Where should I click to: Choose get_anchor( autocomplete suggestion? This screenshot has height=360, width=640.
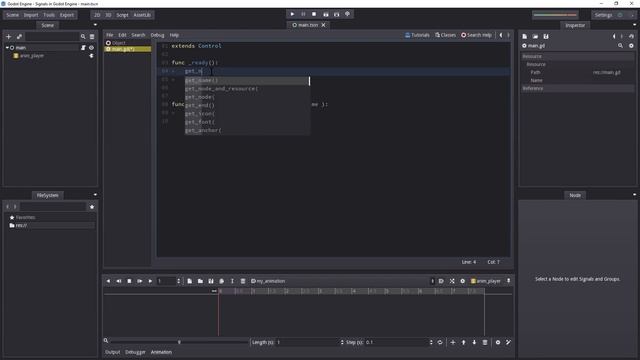[x=247, y=131]
